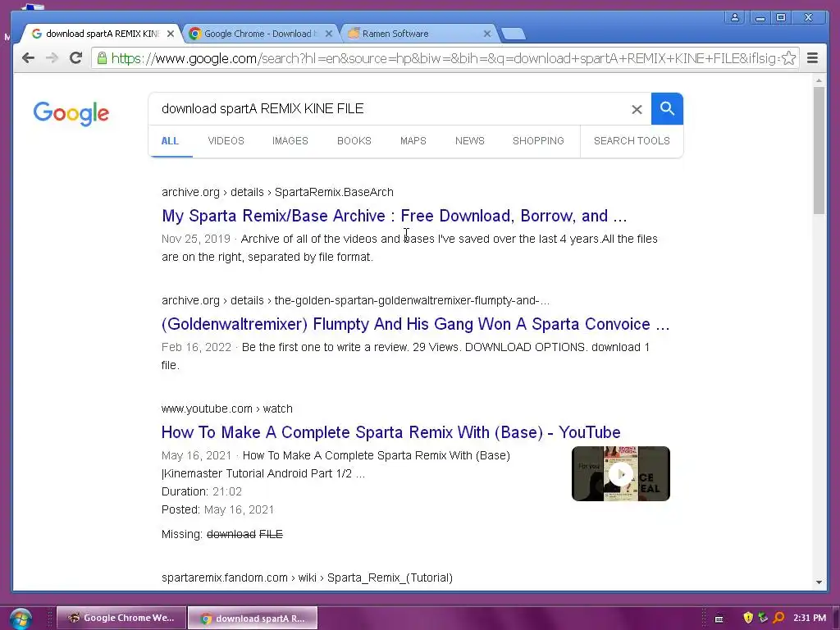Click the green padlock security icon
This screenshot has height=630, width=840.
point(102,58)
